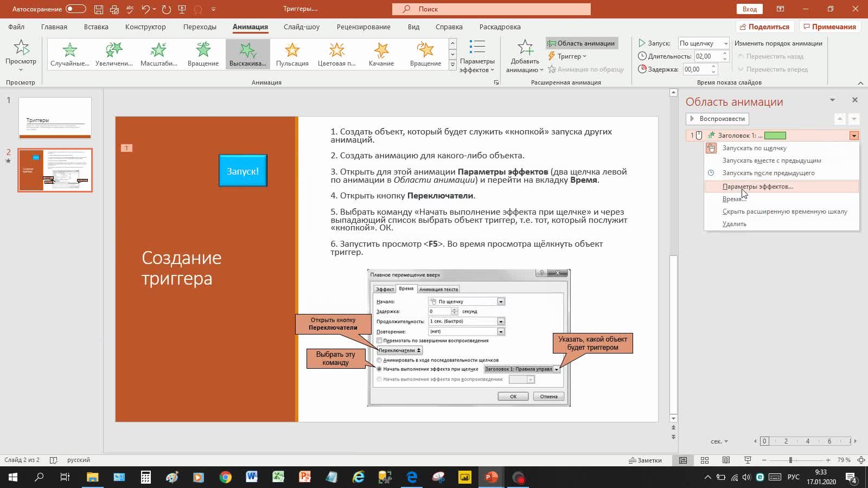Select slide 1 thumbnail Триггеры
This screenshot has height=488, width=868.
click(x=55, y=118)
